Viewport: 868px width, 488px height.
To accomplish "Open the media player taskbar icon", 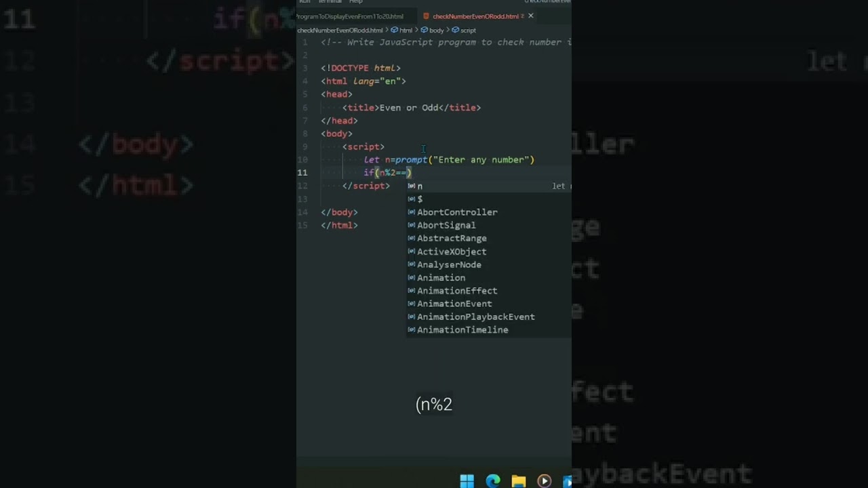I will pyautogui.click(x=544, y=481).
